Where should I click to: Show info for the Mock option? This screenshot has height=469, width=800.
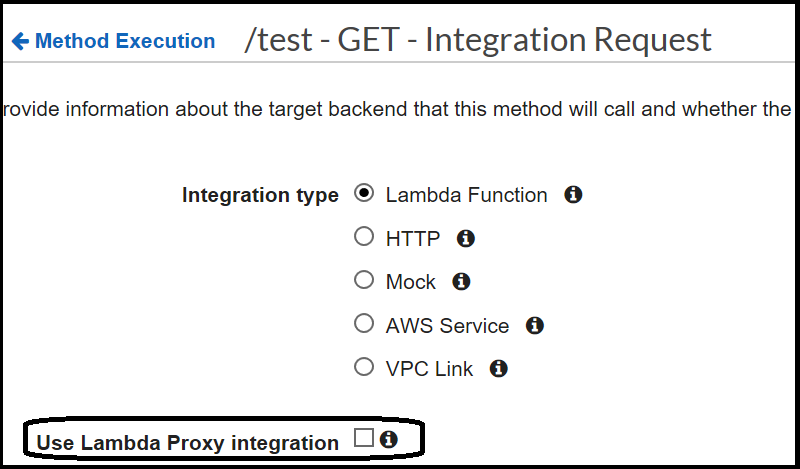click(461, 282)
